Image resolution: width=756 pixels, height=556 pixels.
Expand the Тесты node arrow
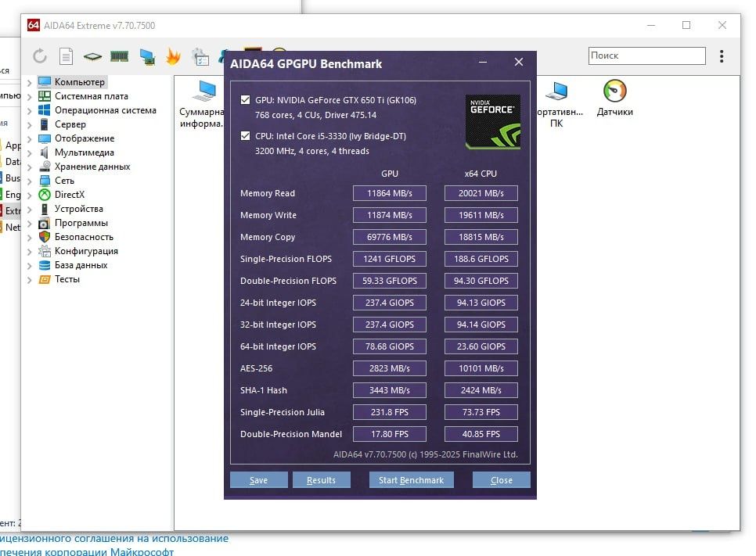coord(30,280)
